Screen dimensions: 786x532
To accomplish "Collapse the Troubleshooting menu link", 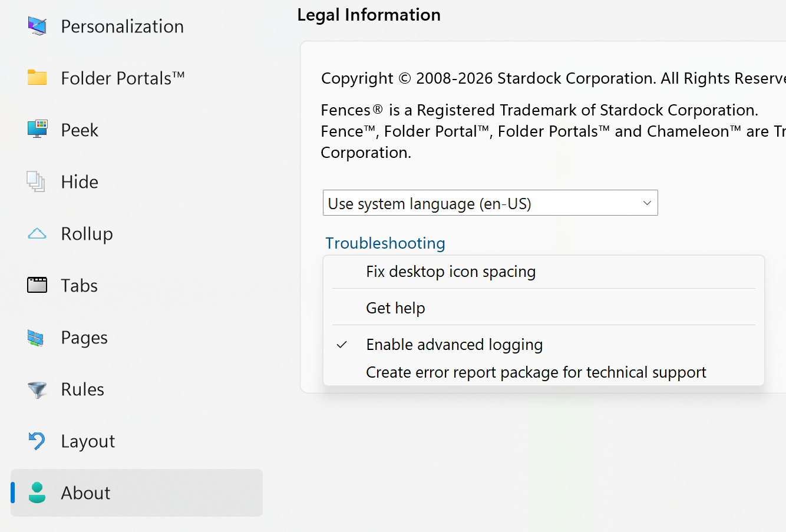I will tap(385, 243).
